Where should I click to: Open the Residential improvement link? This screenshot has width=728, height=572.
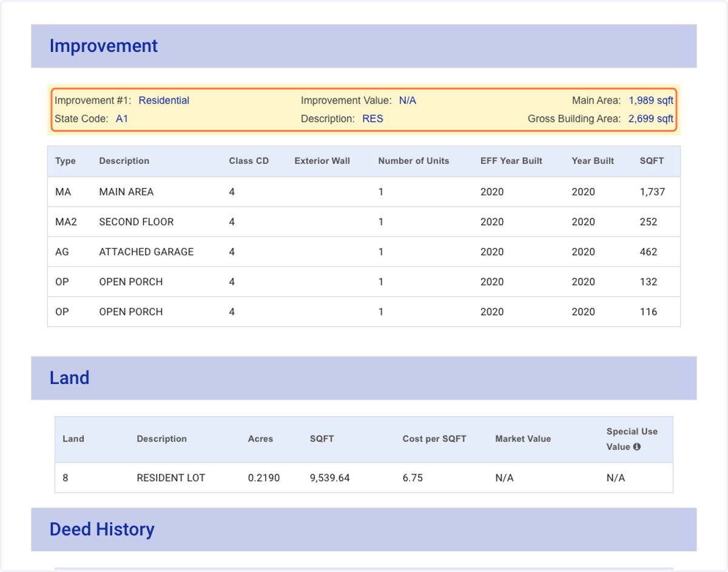[x=164, y=101]
